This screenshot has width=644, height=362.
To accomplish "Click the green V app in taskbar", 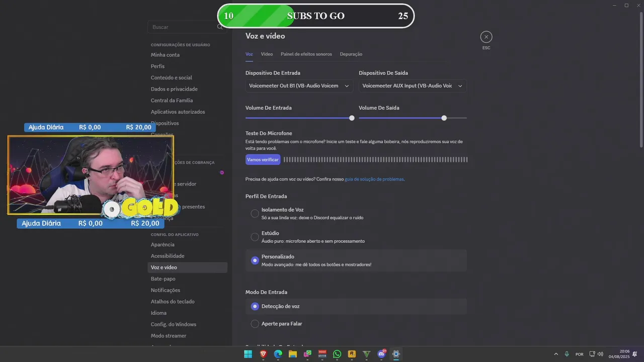I will click(367, 354).
